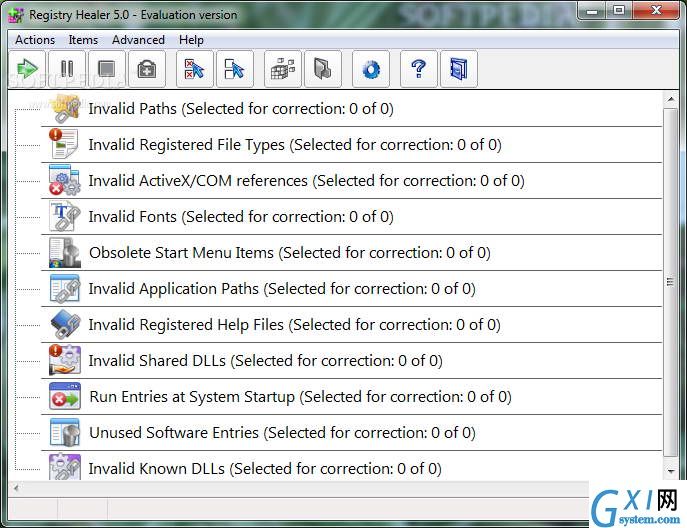687x528 pixels.
Task: Select the Invalid Paths category row
Action: [x=351, y=109]
